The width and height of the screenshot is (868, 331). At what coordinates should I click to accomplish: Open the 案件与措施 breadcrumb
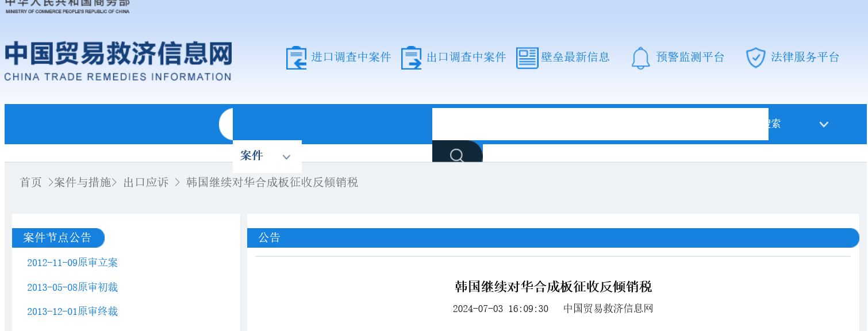pyautogui.click(x=83, y=182)
